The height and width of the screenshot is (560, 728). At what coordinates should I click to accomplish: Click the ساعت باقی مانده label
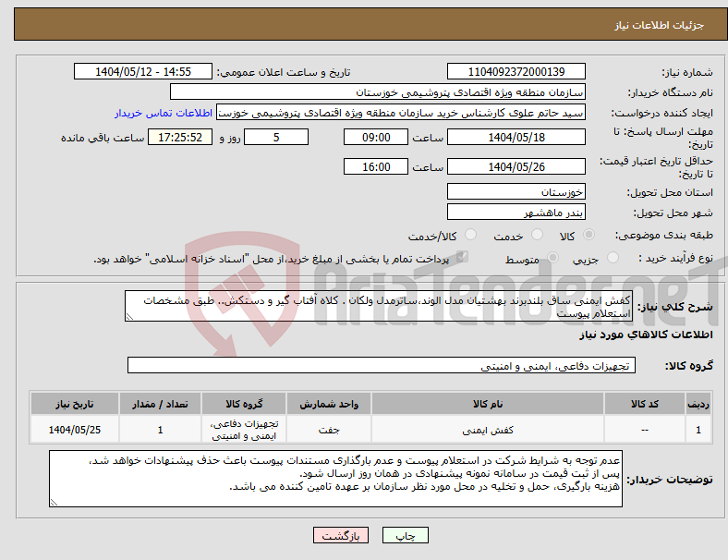tap(103, 138)
